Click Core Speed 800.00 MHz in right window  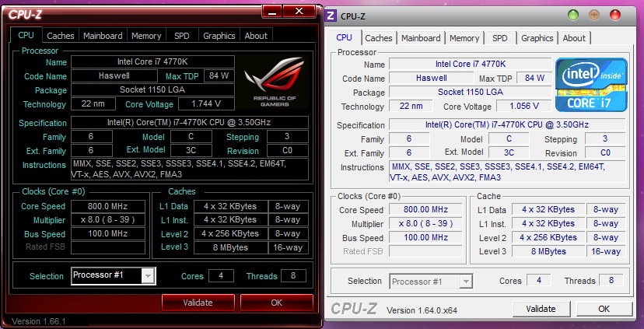point(425,209)
